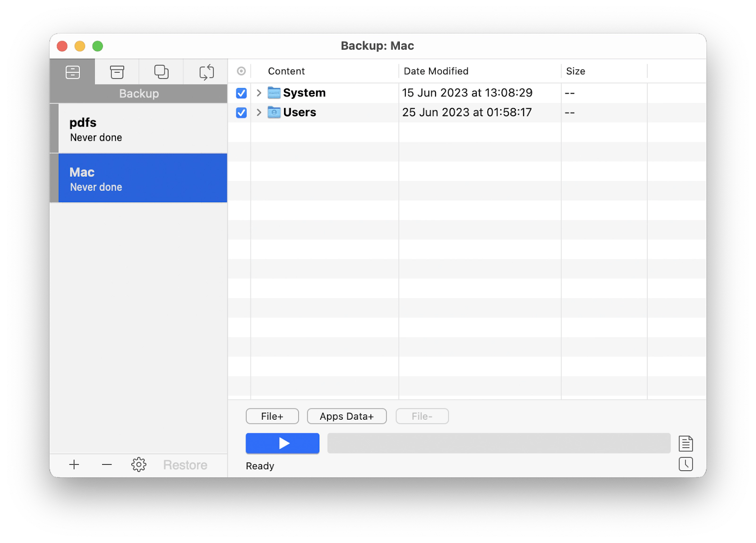756x543 pixels.
Task: Start the backup with the play button
Action: (x=283, y=443)
